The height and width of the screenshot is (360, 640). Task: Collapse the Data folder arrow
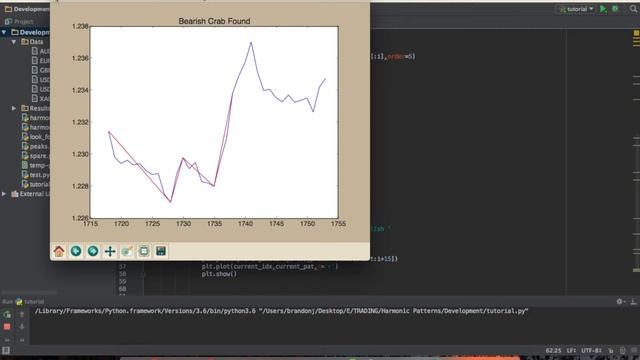point(13,42)
